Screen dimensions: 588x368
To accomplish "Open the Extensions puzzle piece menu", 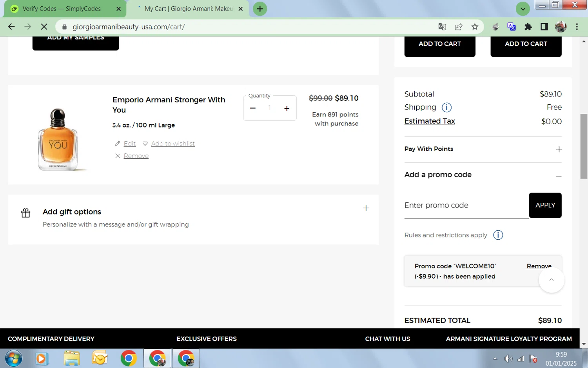I will tap(528, 27).
